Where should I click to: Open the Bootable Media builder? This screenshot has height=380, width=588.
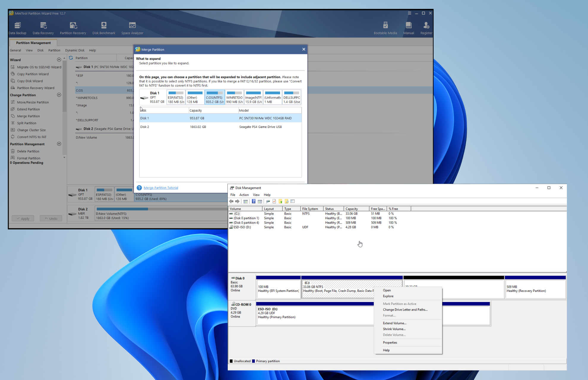click(x=385, y=28)
